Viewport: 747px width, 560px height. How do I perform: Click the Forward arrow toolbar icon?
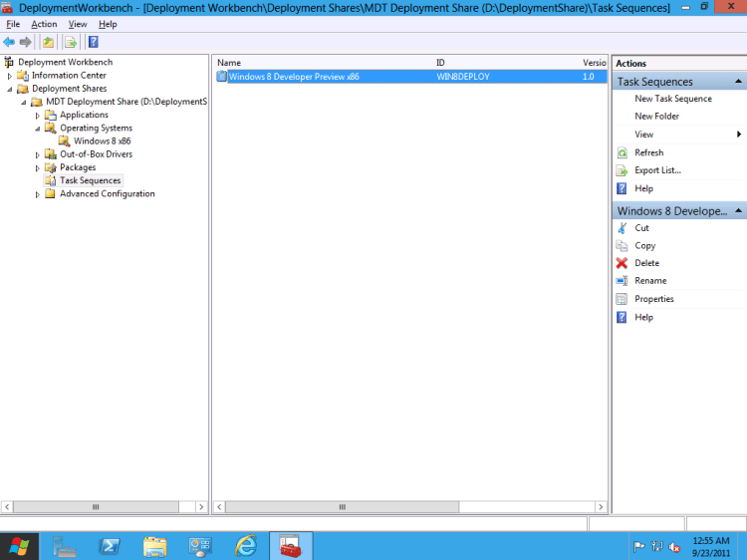[25, 43]
